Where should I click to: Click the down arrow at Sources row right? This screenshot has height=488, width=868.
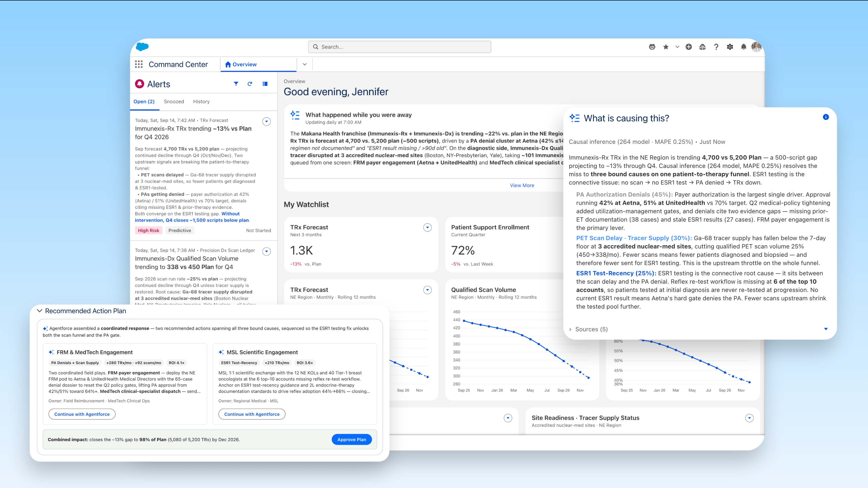[826, 329]
